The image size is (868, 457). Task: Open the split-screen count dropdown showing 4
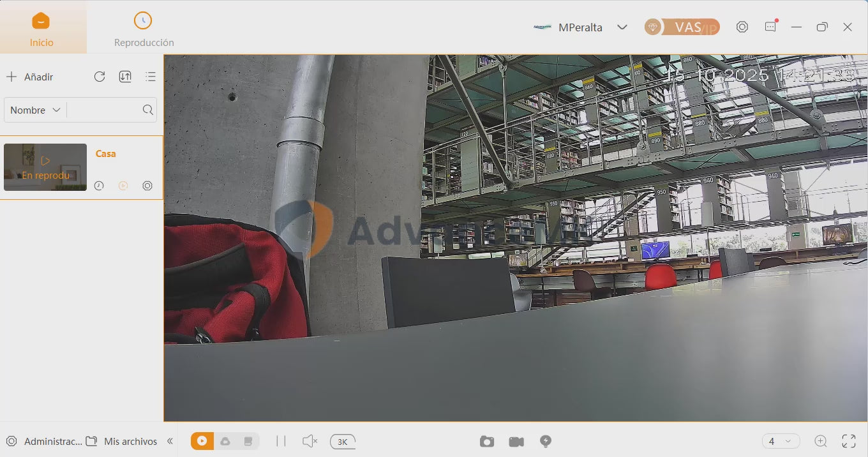tap(781, 441)
